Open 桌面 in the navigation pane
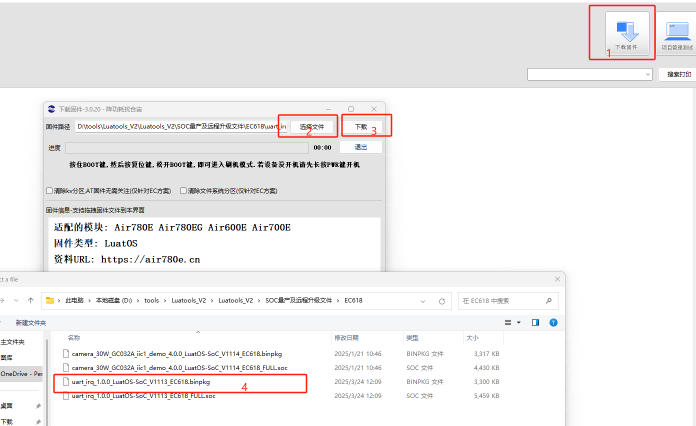This screenshot has height=426, width=696. tap(6, 406)
